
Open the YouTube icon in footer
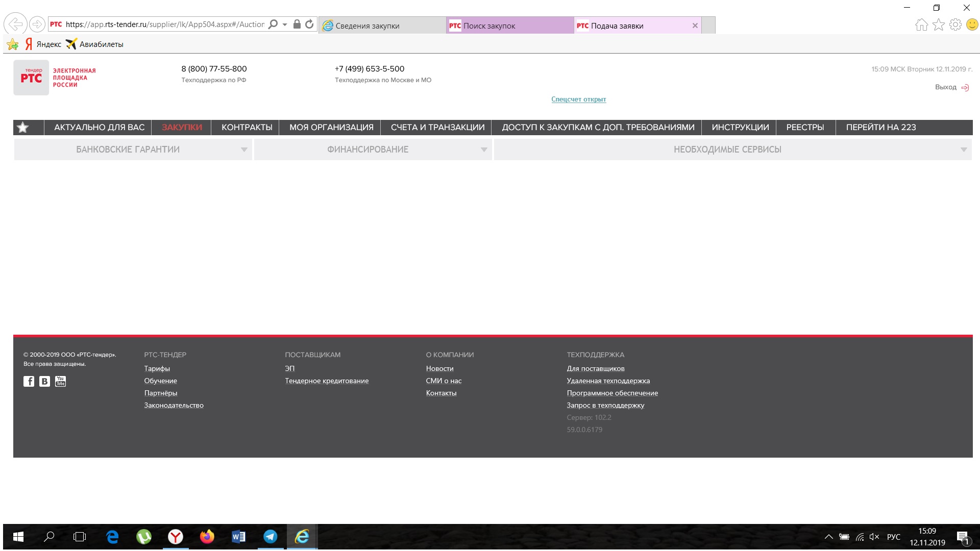tap(60, 381)
